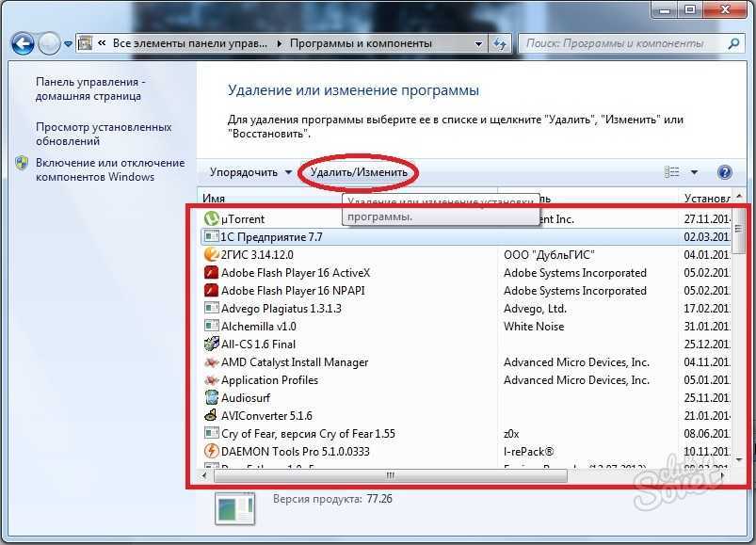Click the magnifying glass search icon
The image size is (756, 545).
pos(733,44)
